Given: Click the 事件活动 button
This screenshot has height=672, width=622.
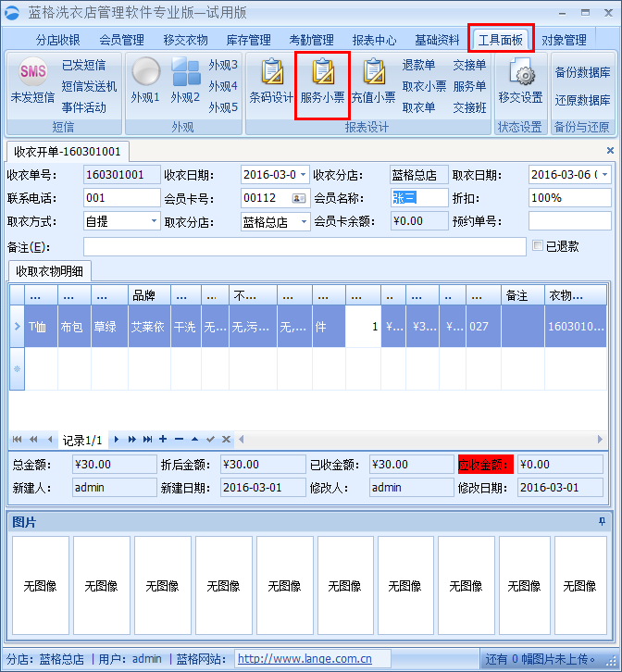Looking at the screenshot, I should pyautogui.click(x=84, y=107).
